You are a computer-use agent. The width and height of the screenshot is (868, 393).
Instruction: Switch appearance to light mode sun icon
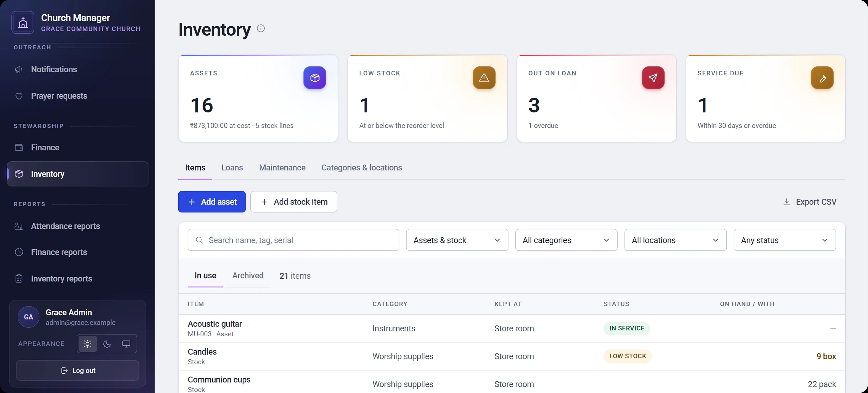pyautogui.click(x=88, y=344)
